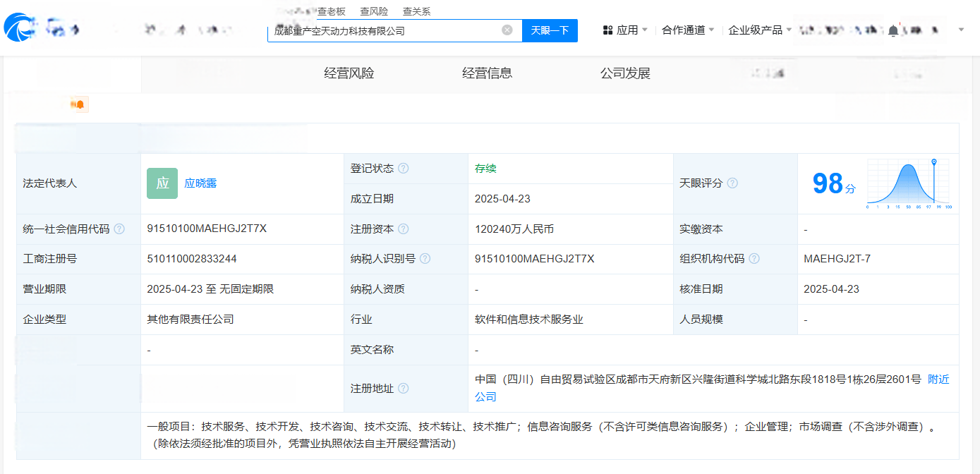Select the 存续 registration status text
The height and width of the screenshot is (474, 980).
pyautogui.click(x=485, y=169)
